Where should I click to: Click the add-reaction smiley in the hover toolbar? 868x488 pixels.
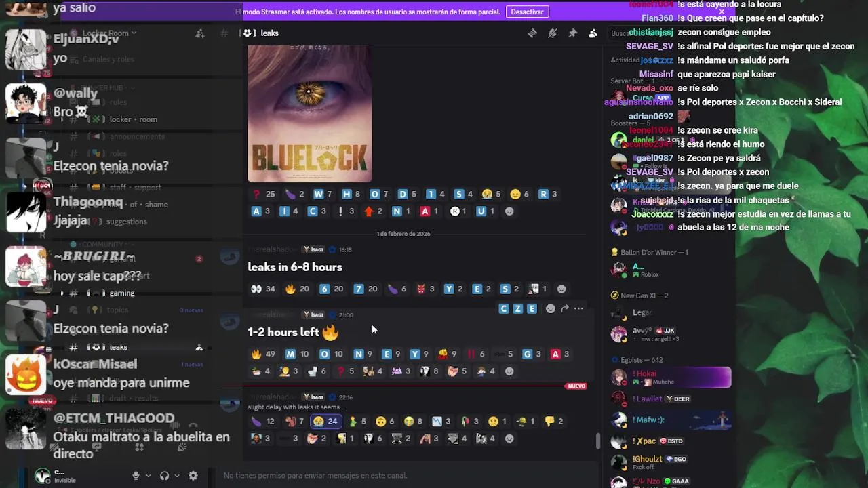(551, 308)
